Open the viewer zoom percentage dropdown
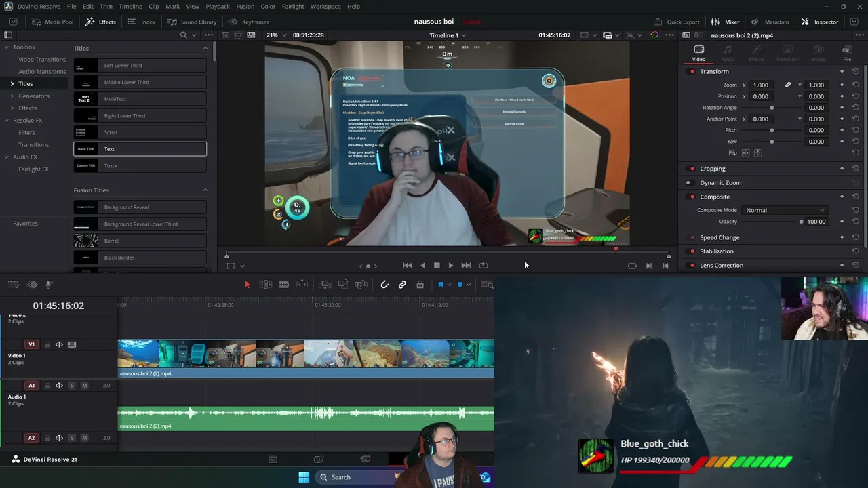The height and width of the screenshot is (488, 868). [x=275, y=35]
